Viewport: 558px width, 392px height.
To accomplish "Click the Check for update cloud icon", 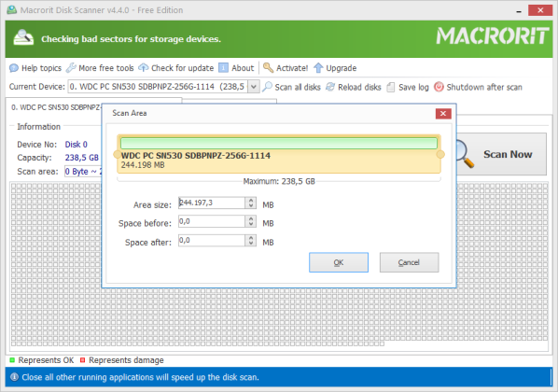I will 144,67.
